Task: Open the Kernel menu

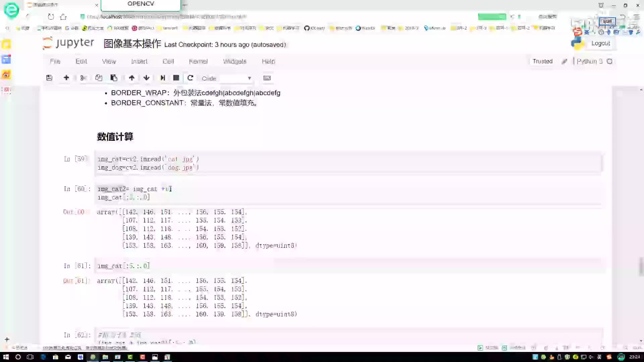Action: pyautogui.click(x=198, y=61)
